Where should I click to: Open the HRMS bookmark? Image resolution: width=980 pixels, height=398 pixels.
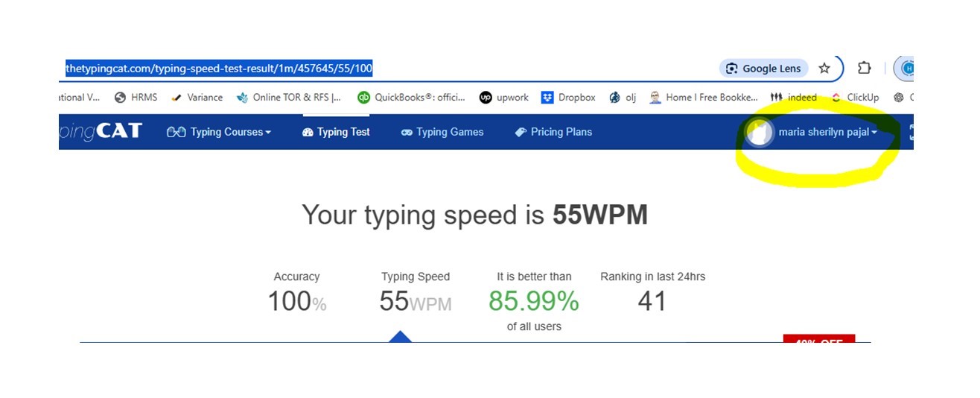click(x=136, y=97)
